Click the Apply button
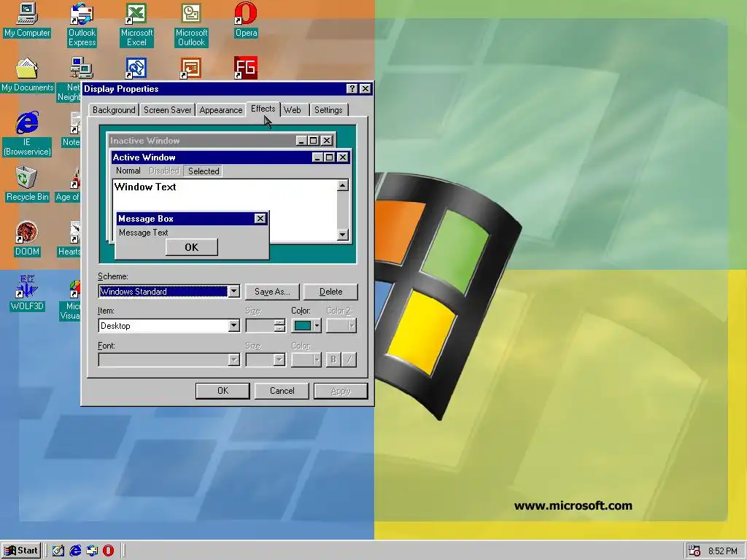 341,391
